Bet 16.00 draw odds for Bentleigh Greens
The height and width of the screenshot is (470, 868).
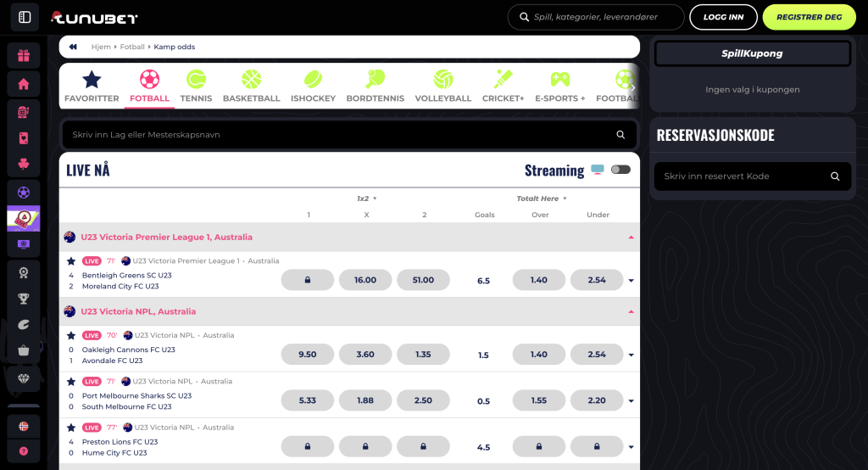(365, 280)
